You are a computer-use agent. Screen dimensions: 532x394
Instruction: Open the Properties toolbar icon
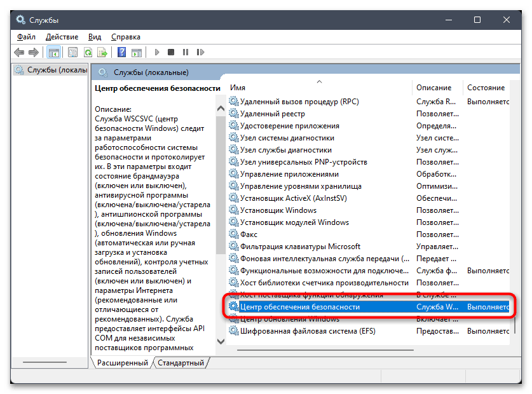pyautogui.click(x=72, y=52)
